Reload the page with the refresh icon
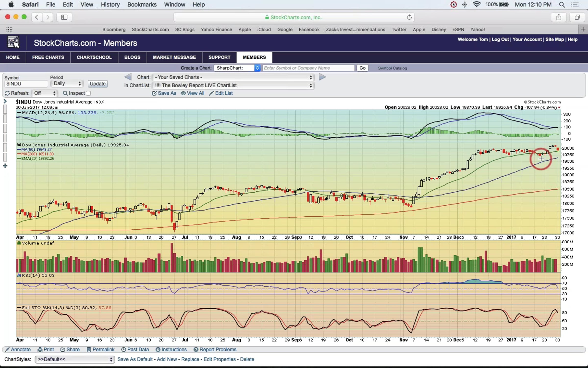 pyautogui.click(x=409, y=17)
